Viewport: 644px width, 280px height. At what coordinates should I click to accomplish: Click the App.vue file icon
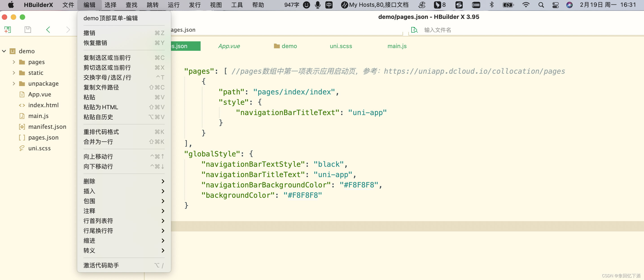(x=22, y=94)
